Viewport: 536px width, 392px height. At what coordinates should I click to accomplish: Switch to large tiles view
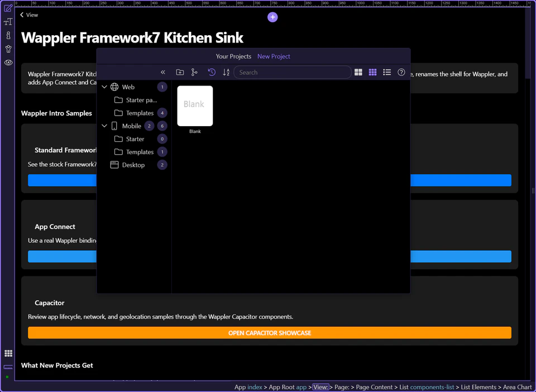coord(358,72)
